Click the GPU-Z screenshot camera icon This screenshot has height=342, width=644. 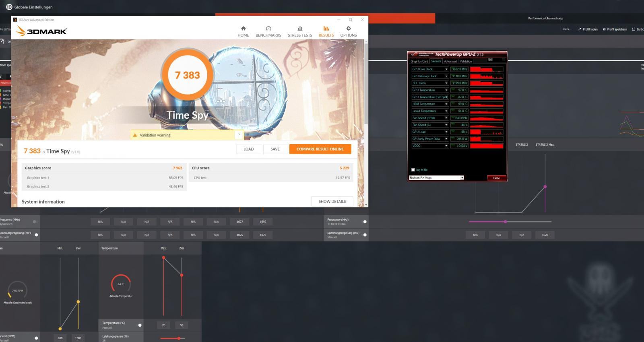pos(490,60)
